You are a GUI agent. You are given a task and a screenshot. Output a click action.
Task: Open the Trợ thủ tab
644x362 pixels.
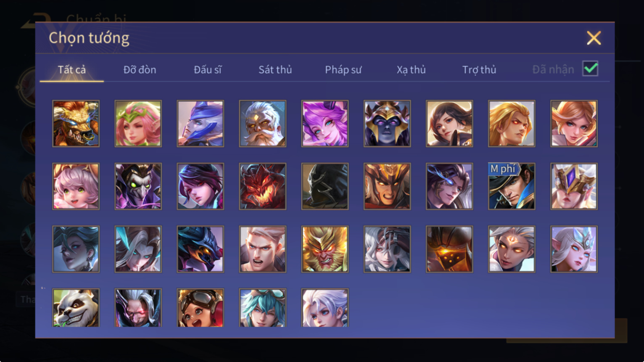point(479,70)
